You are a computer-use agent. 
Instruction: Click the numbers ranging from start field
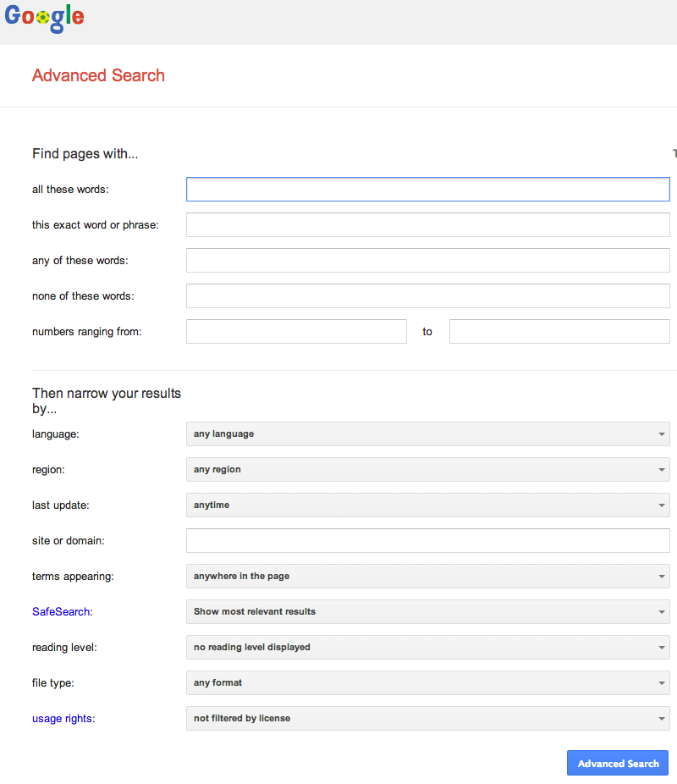point(296,332)
